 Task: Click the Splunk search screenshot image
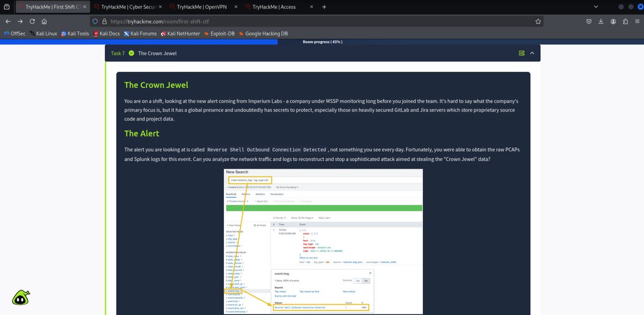pos(323,241)
